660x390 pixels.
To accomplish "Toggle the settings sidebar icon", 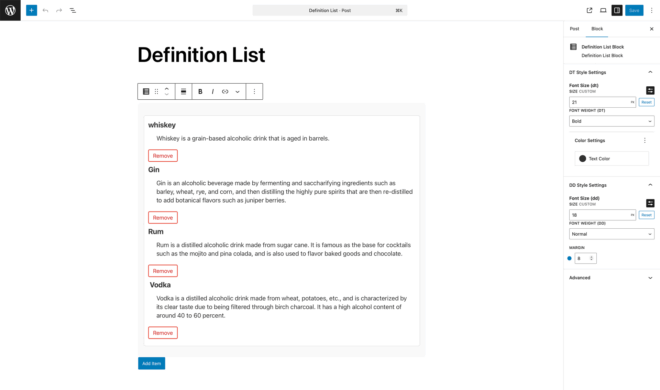I will (617, 10).
